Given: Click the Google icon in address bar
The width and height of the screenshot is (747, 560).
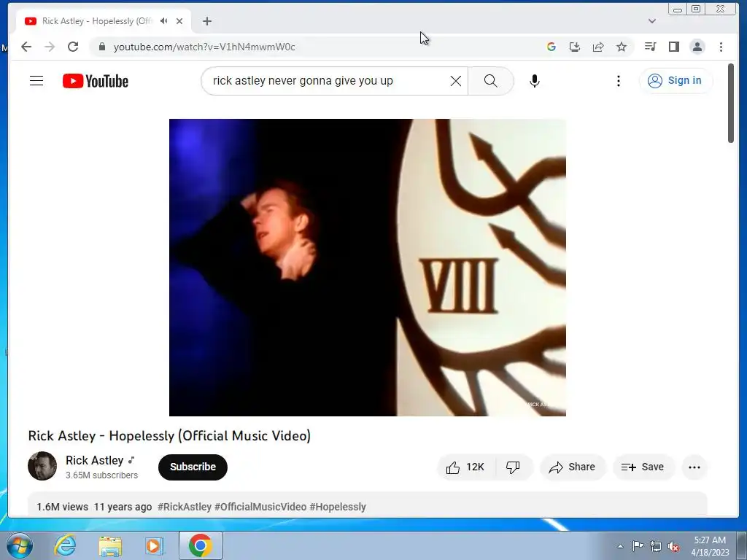Looking at the screenshot, I should pos(551,47).
